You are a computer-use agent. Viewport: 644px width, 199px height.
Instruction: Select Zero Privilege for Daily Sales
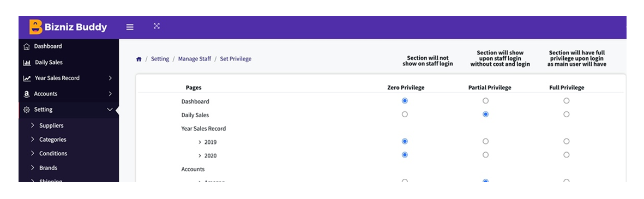click(x=405, y=114)
